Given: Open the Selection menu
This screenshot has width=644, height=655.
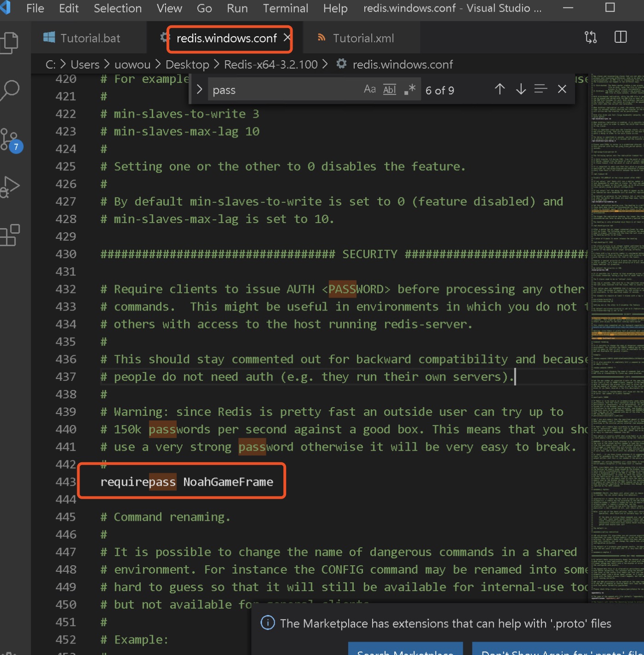Looking at the screenshot, I should coord(118,8).
